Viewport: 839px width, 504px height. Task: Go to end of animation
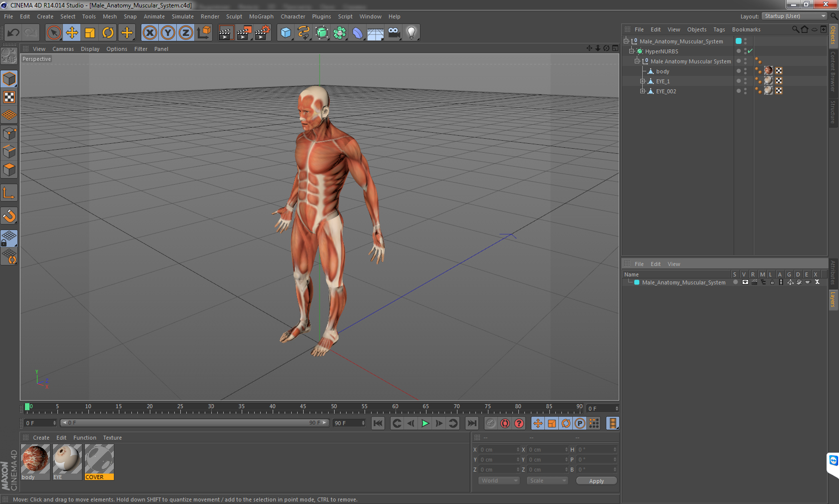(471, 423)
